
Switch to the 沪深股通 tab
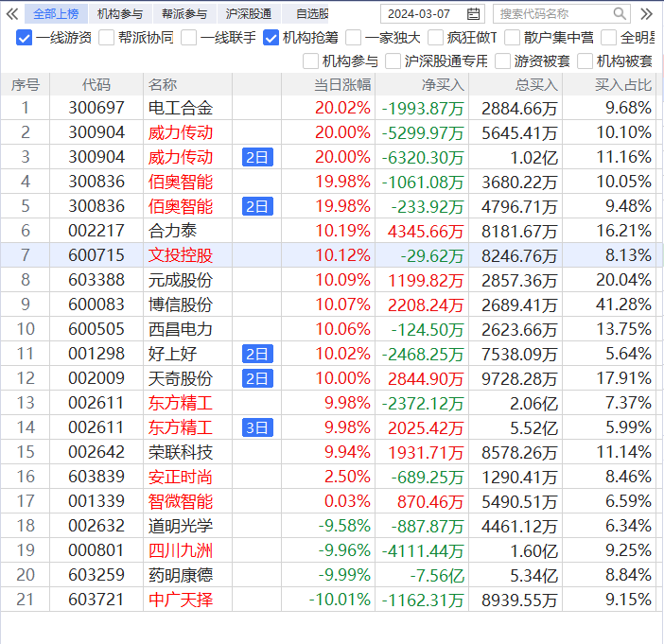(x=249, y=14)
